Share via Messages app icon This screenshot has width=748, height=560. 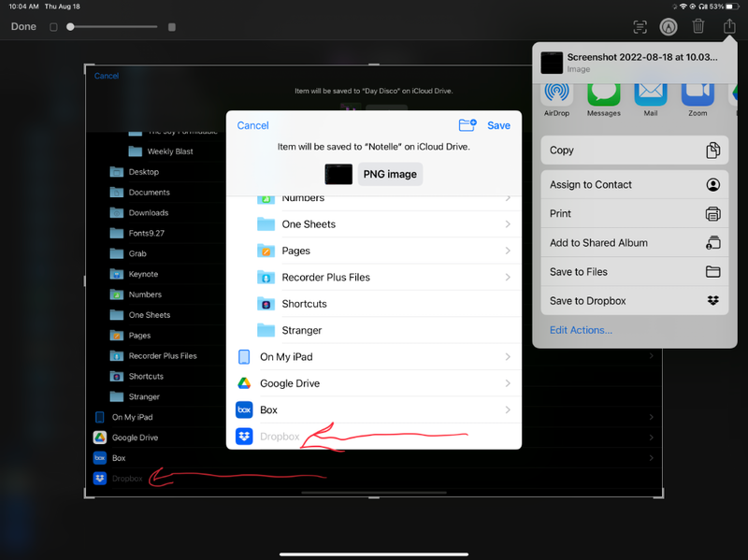pyautogui.click(x=603, y=94)
